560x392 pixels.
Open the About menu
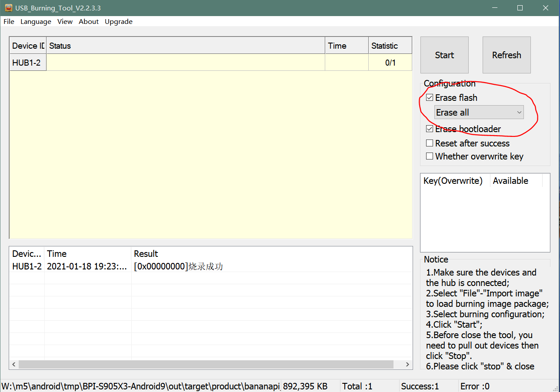[89, 21]
